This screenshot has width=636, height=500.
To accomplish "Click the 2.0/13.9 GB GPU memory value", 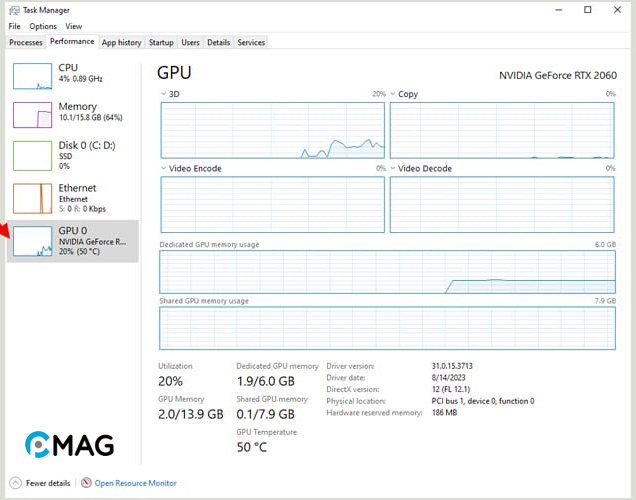I will tap(191, 414).
